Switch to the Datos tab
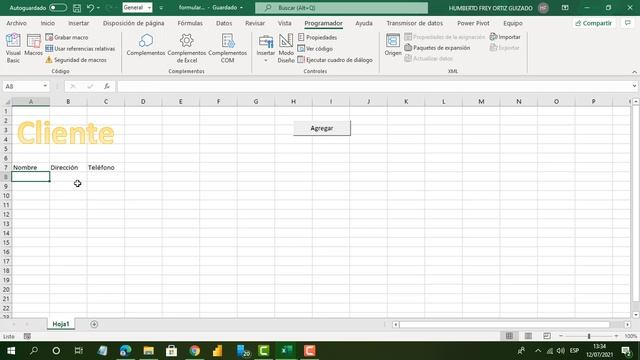The width and height of the screenshot is (640, 360). [224, 23]
